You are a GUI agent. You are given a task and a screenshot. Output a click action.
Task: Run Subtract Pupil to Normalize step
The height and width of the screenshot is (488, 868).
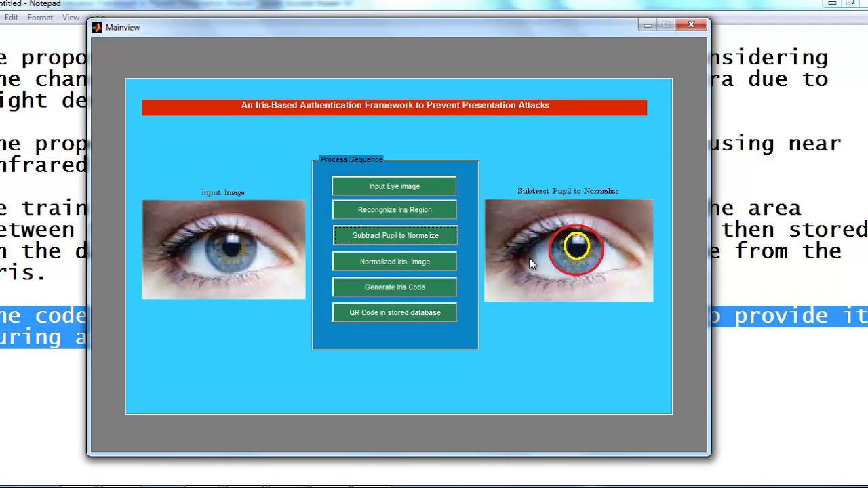[395, 235]
